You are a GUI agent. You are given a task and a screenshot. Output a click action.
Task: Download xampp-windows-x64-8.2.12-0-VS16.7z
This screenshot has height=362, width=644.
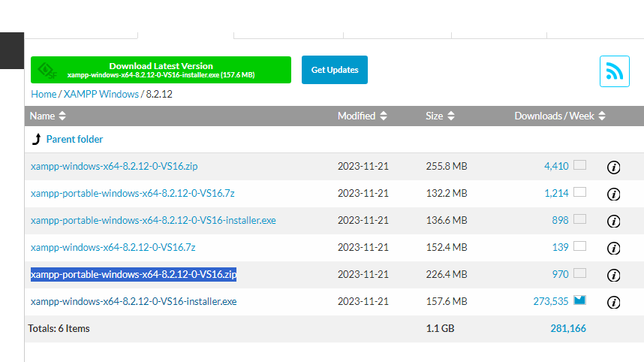[113, 247]
